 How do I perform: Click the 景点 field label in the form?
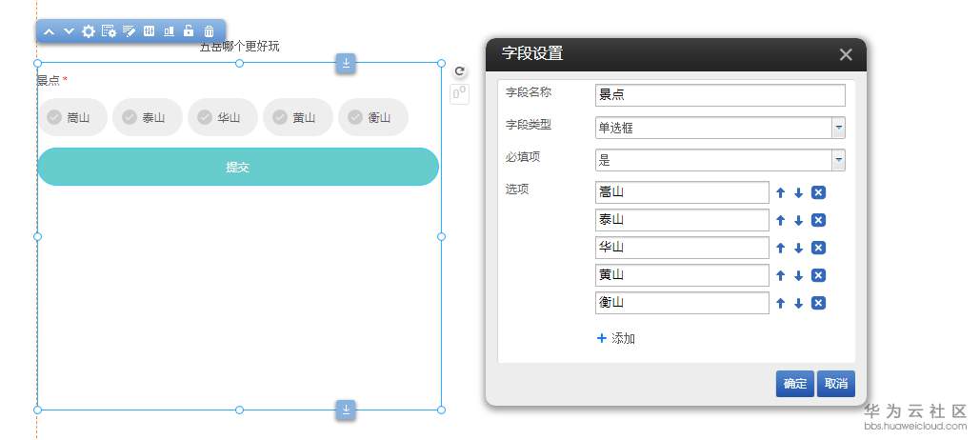pos(49,80)
